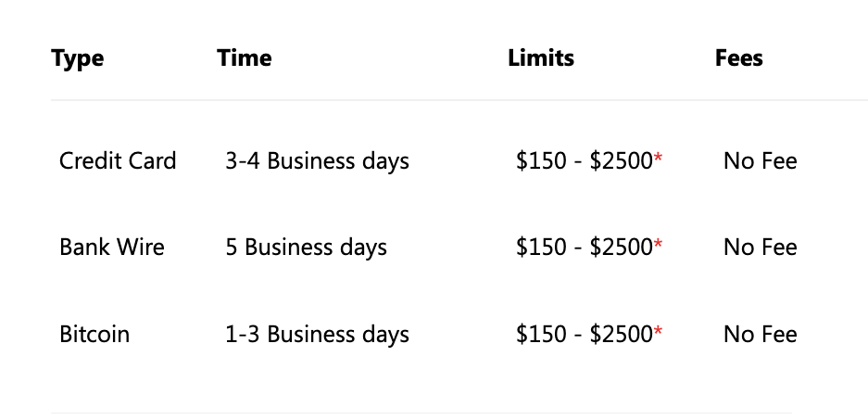Click the $2500 maximum in Bitcoin row
Image resolution: width=868 pixels, height=420 pixels.
[x=621, y=334]
